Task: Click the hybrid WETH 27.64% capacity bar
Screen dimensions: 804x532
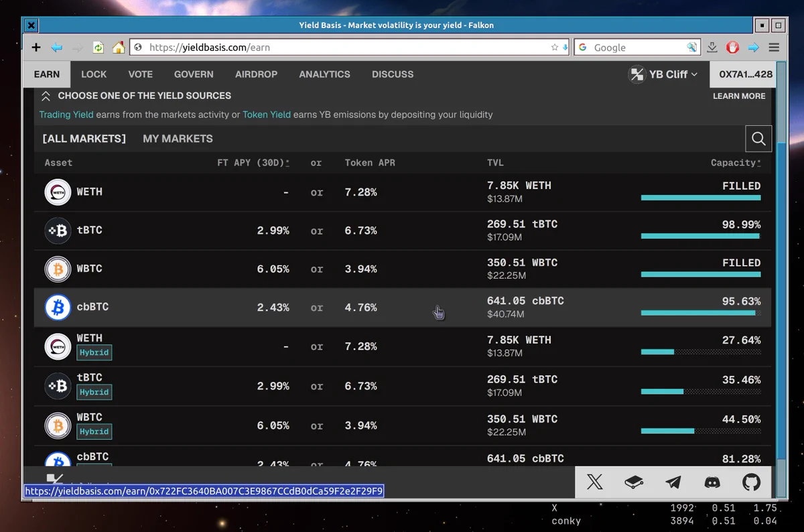Action: point(701,352)
